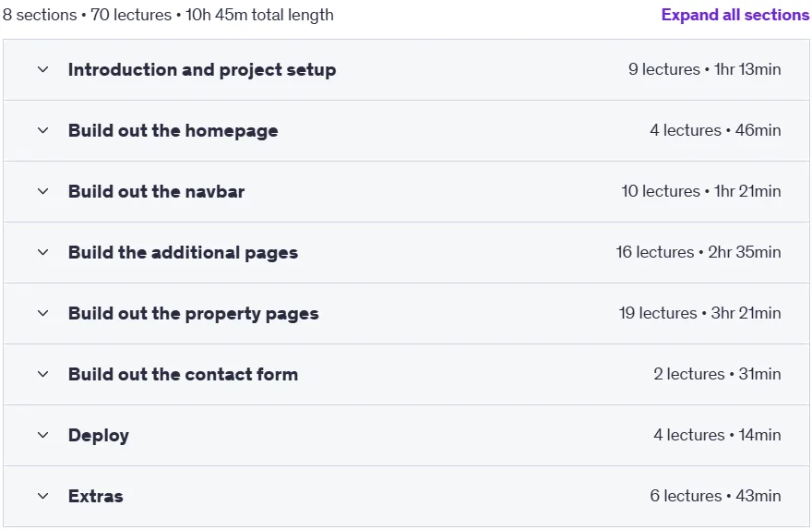812x530 pixels.
Task: Open the Introduction and project setup title
Action: [202, 70]
